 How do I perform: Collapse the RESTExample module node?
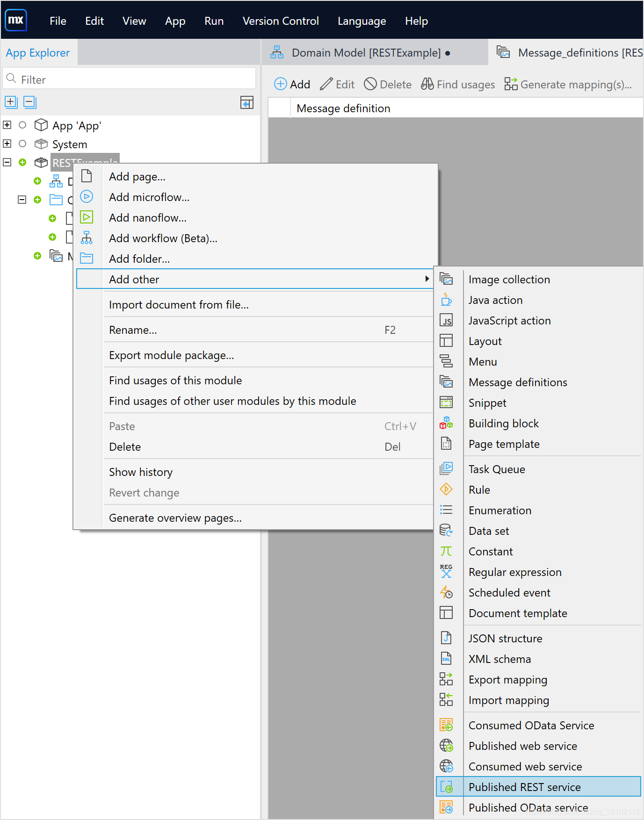coord(7,162)
